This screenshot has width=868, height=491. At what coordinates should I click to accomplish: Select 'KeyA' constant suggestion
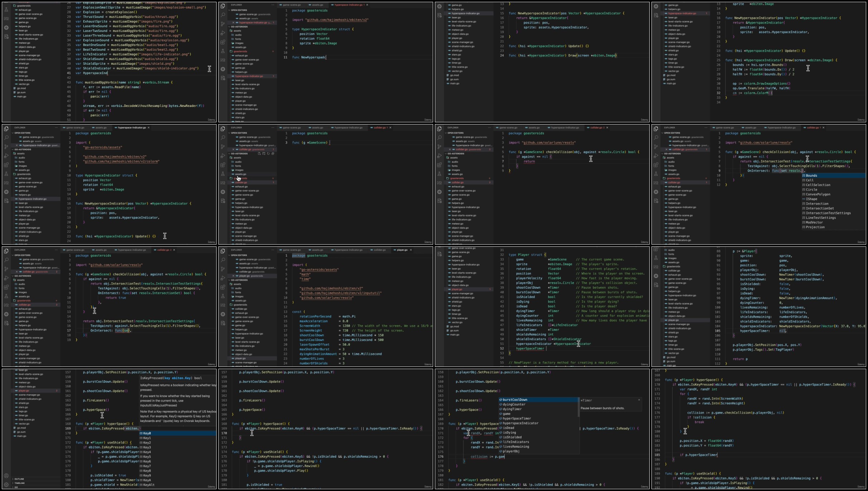178,480
